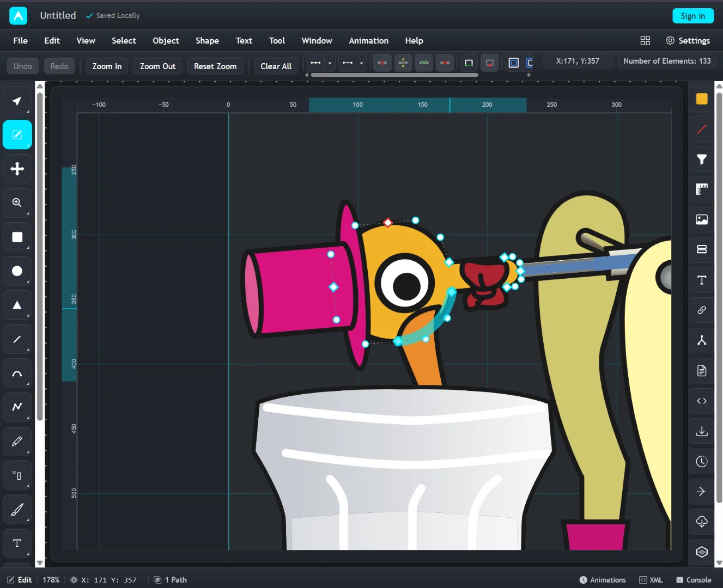Select the Text tool in left toolbar

point(17,543)
